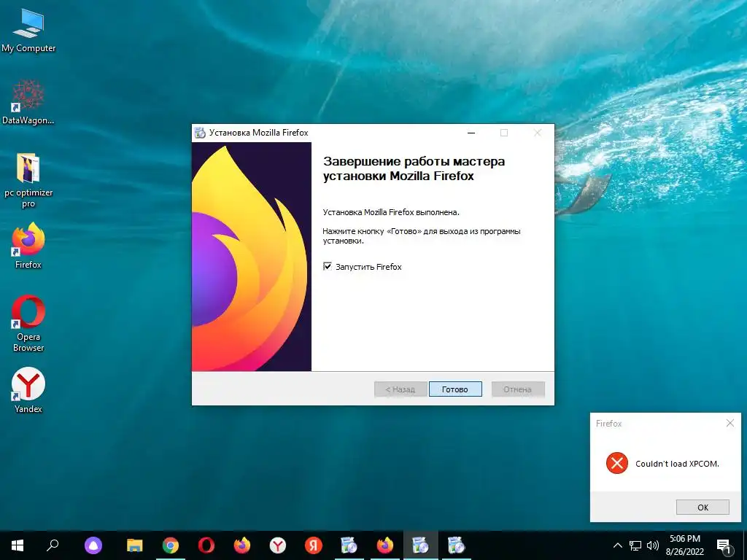
Task: Open Google Chrome from the taskbar
Action: (171, 545)
